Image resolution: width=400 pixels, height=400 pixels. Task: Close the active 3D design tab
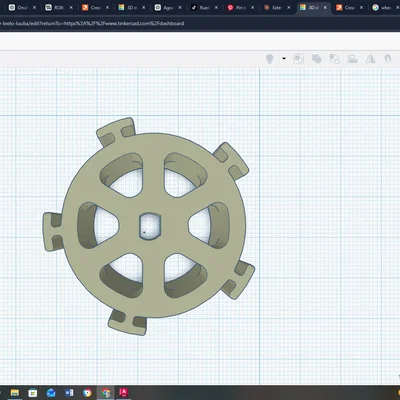(325, 7)
